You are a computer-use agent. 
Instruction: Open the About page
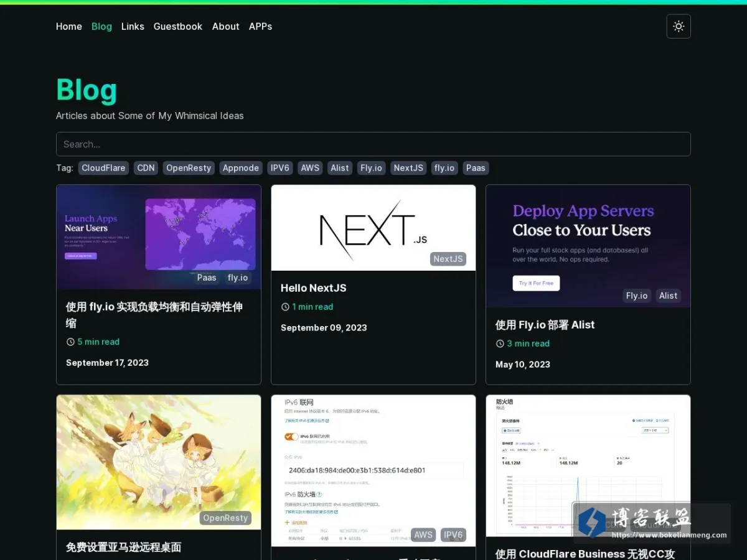pos(225,26)
